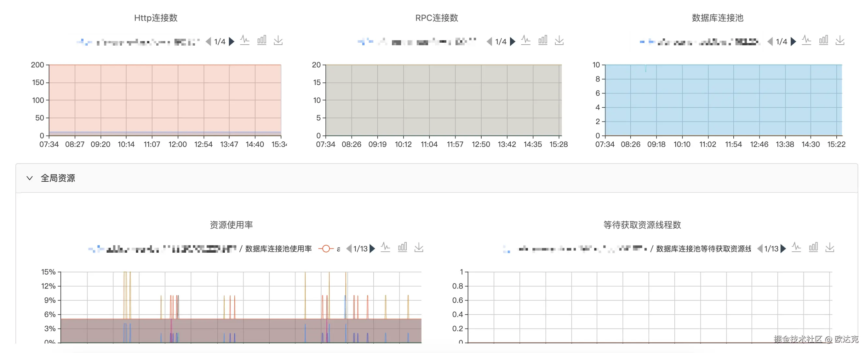Collapse the 全局资源 section
Screen dimensions: 868x353
pos(30,178)
